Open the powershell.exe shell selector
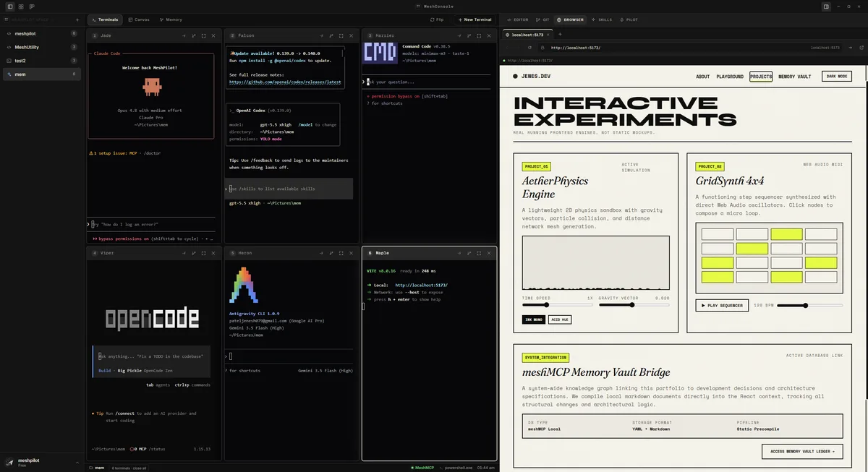Screen dimensions: 868x472 coord(456,468)
